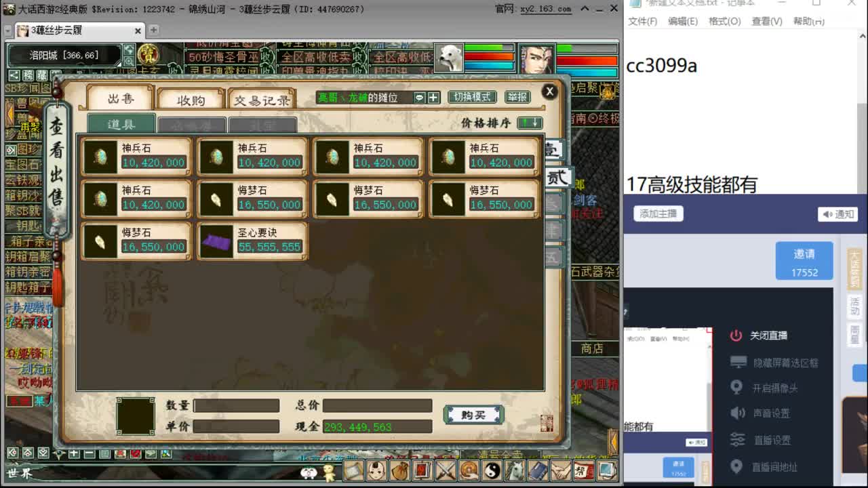Open the white horse mount icon
This screenshot has width=868, height=488.
click(x=515, y=470)
